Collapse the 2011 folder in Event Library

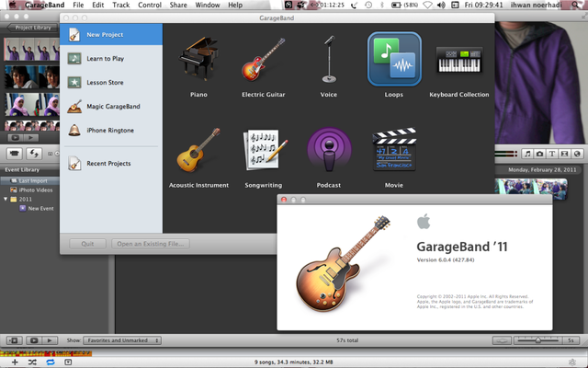click(6, 199)
